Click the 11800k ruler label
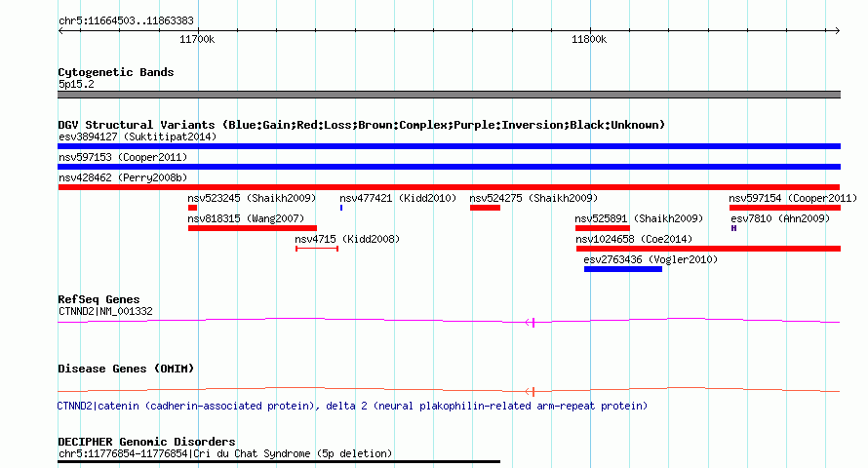Viewport: 868px width, 468px height. tap(589, 39)
